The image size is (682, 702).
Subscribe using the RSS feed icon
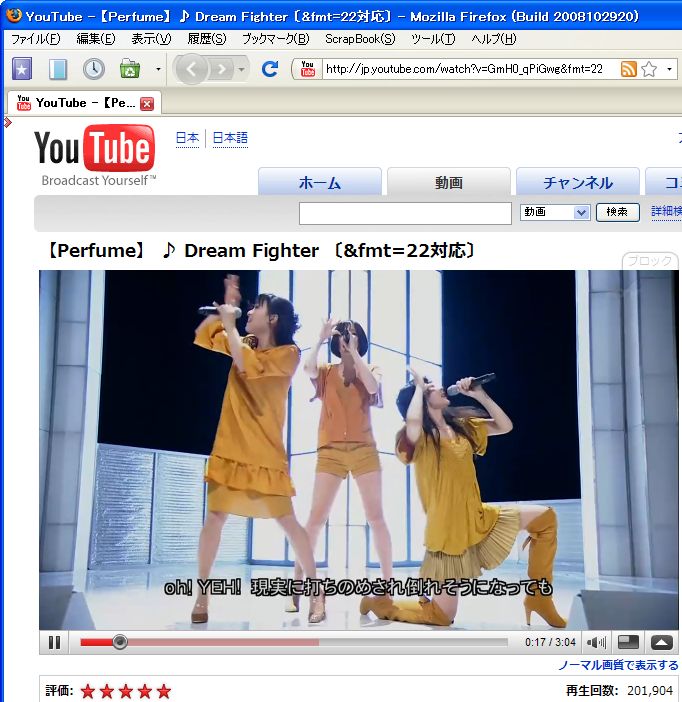(629, 69)
